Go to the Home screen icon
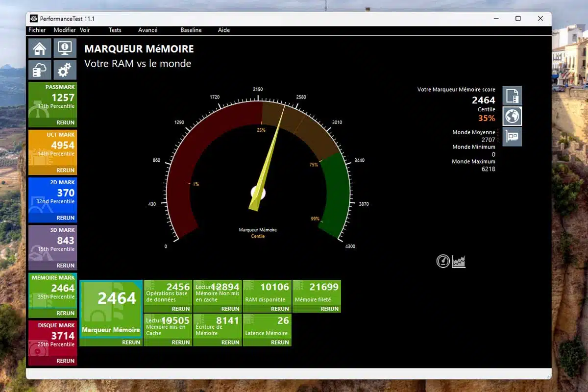Screen dimensions: 588x392 [40, 48]
